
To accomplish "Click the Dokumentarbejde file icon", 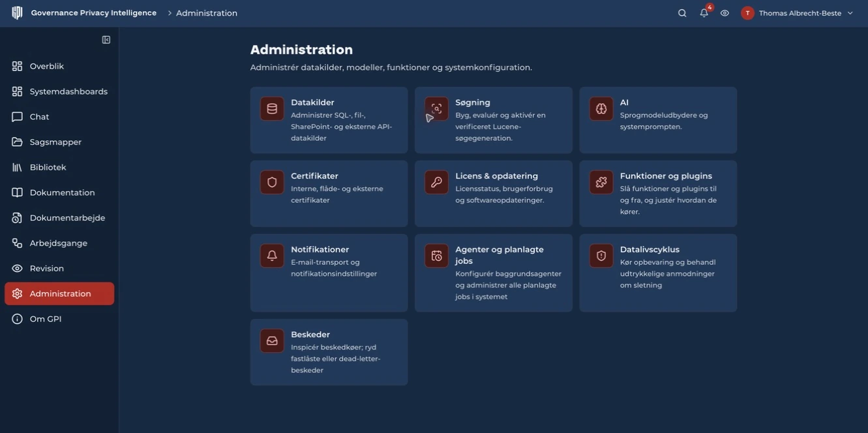I will click(17, 218).
